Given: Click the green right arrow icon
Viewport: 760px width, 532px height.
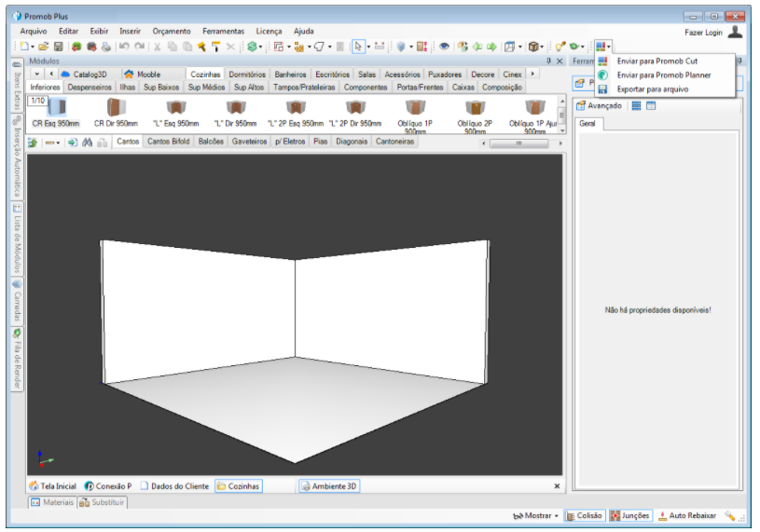Looking at the screenshot, I should tap(492, 47).
